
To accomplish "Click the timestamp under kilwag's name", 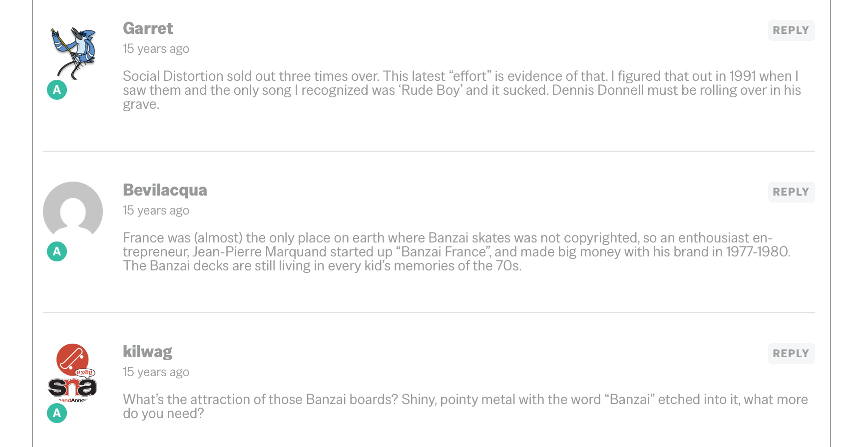I will click(x=156, y=372).
